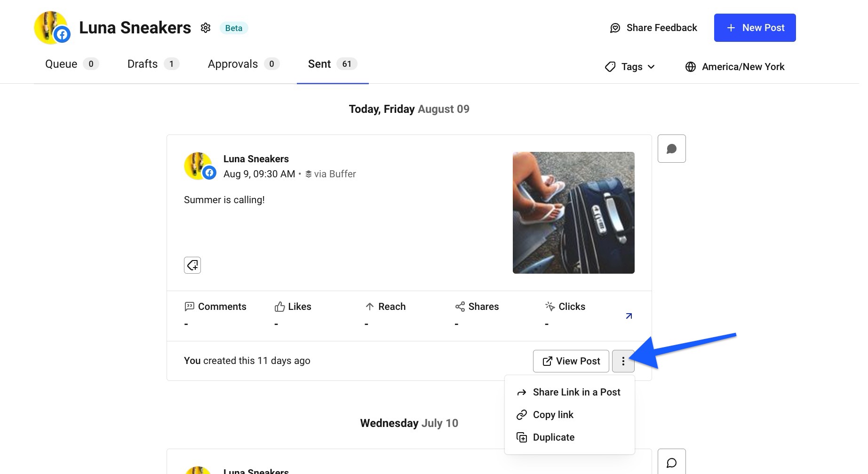Open the suitcase image thumbnail
Viewport: 868px width, 474px height.
[573, 213]
